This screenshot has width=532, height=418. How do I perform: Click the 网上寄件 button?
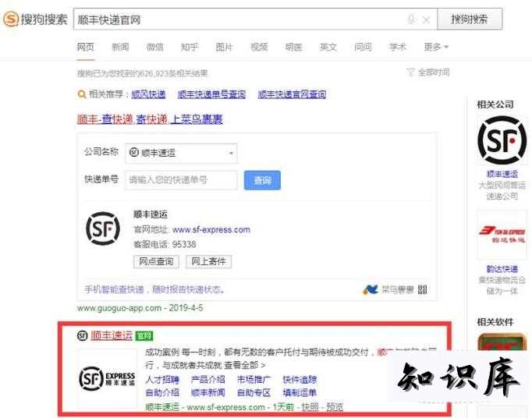click(208, 261)
